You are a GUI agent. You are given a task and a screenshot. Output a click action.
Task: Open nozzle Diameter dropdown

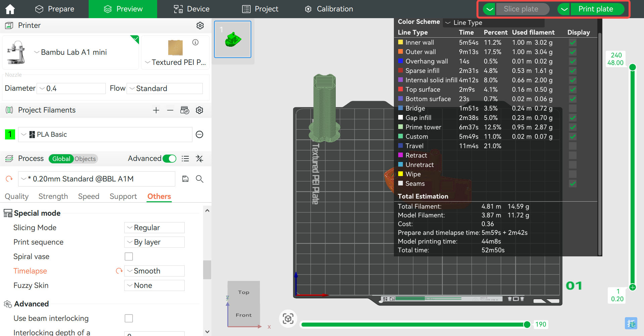tap(71, 88)
